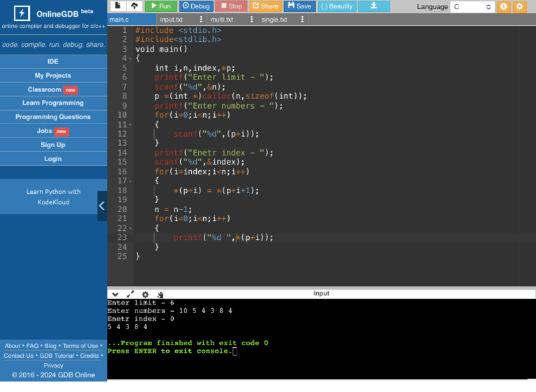Hide sidebar using the left arrow toggle
Viewport: 536px width, 392px height.
point(102,206)
